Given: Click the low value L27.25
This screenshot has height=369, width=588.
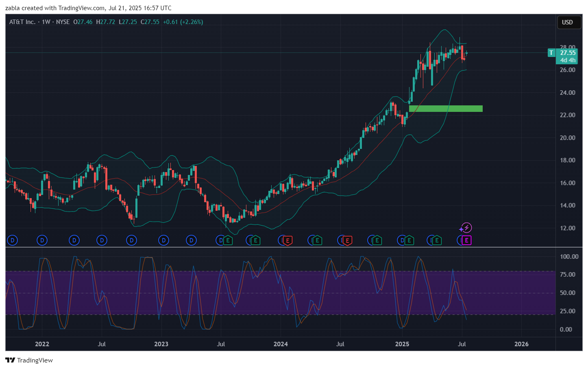Looking at the screenshot, I should click(x=128, y=22).
